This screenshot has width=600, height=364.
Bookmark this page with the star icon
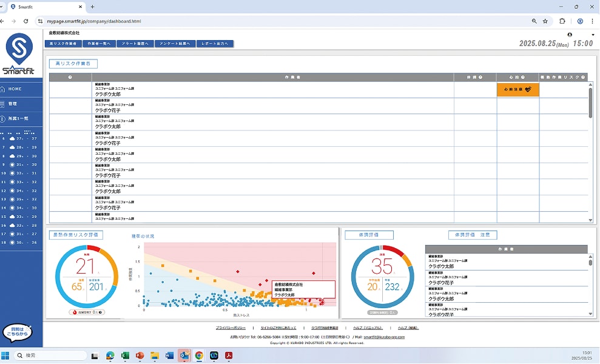click(x=545, y=21)
